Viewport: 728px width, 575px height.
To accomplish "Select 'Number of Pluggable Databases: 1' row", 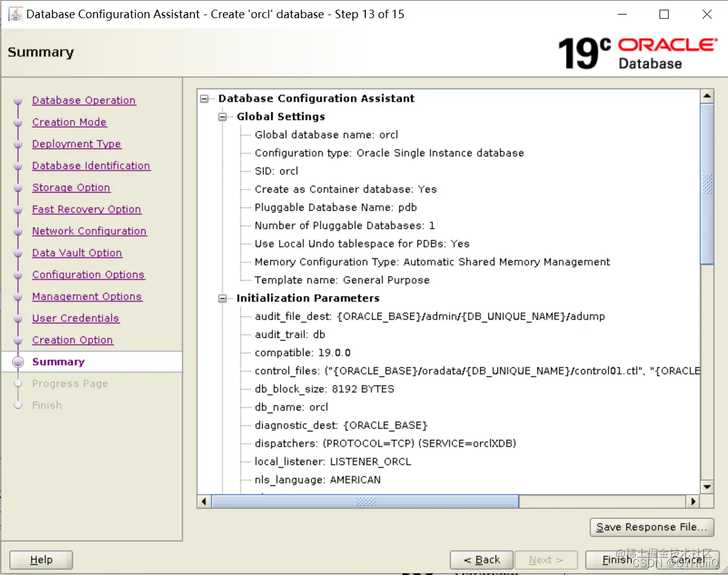I will (345, 226).
